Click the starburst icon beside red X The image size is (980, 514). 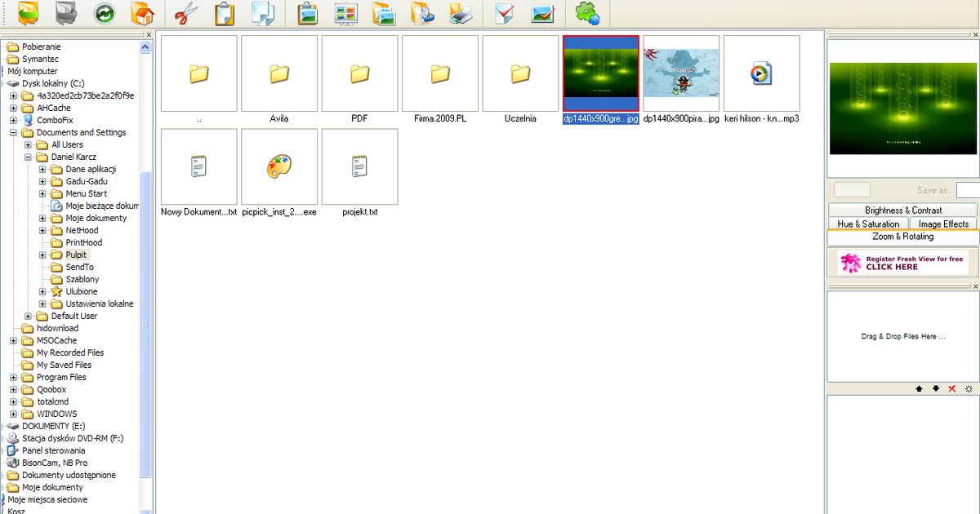tap(969, 389)
